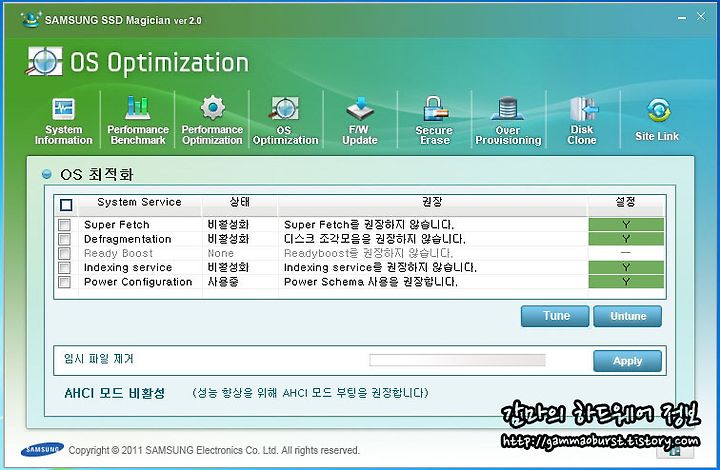Click the Indexing service row Y setting cell
This screenshot has height=470, width=720.
(626, 268)
